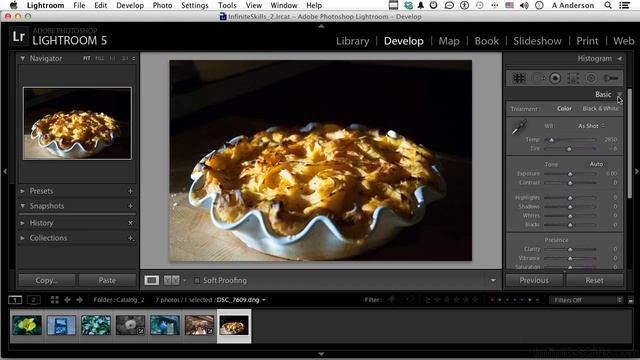Expand the Histogram panel
640x360 pixels.
click(620, 59)
